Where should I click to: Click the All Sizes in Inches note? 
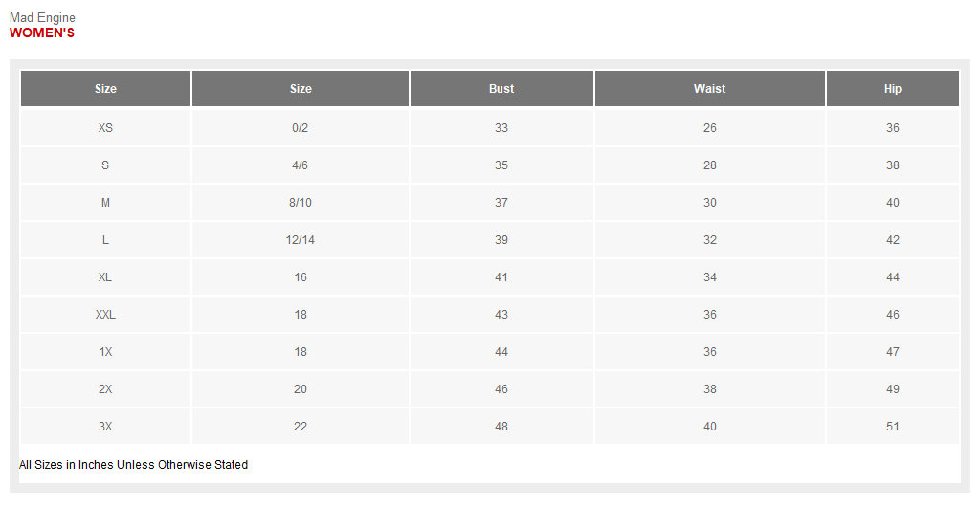(x=134, y=465)
